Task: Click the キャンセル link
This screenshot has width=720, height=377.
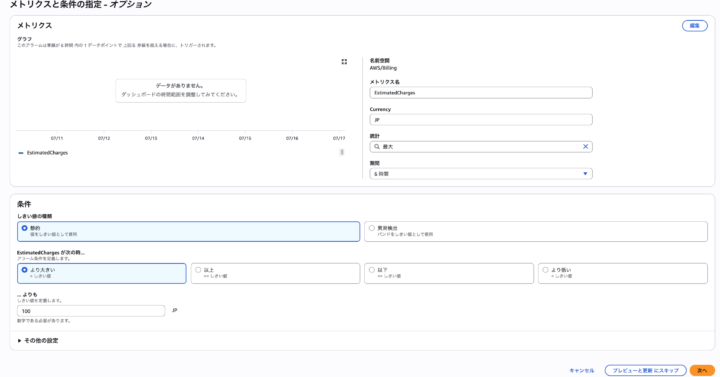Action: (x=582, y=371)
